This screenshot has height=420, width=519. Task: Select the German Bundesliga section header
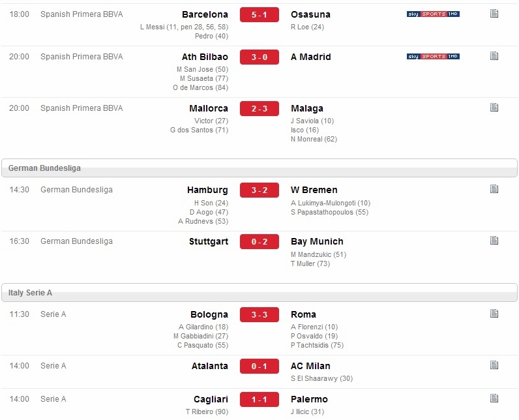[x=259, y=168]
